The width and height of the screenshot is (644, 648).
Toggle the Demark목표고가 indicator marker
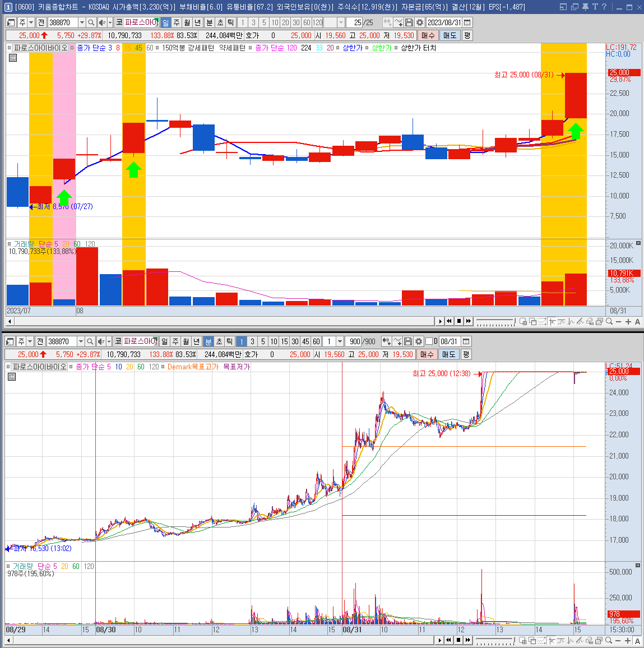click(163, 367)
